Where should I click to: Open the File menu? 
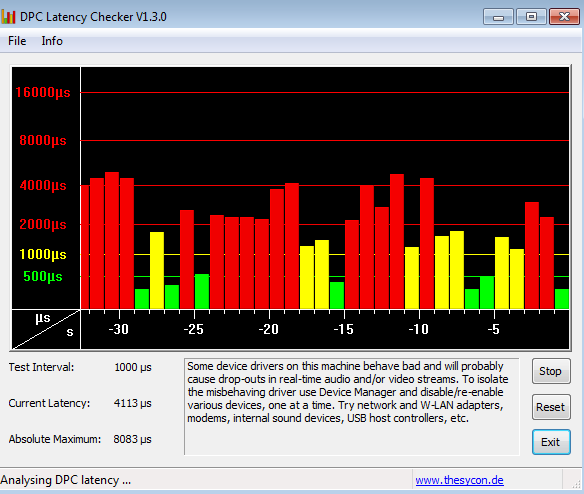[17, 41]
